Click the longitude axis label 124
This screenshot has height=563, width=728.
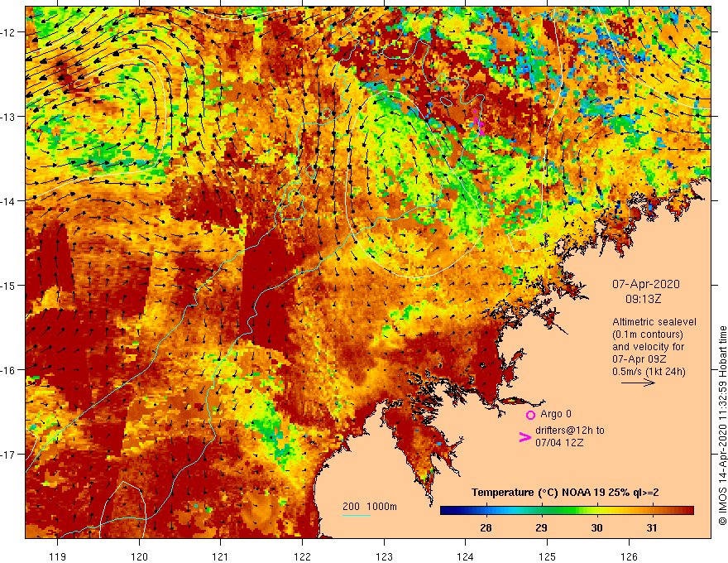(x=466, y=556)
